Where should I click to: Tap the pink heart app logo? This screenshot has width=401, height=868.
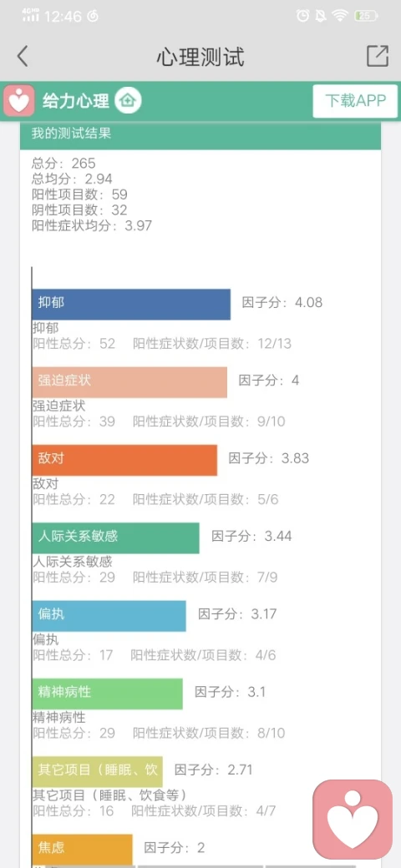tap(19, 101)
